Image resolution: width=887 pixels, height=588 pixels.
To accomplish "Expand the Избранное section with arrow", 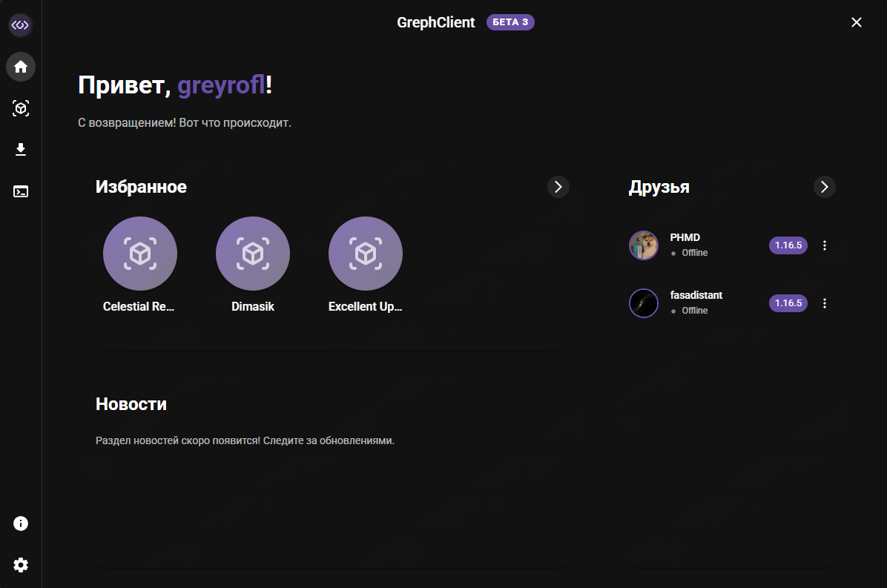I will click(x=558, y=187).
